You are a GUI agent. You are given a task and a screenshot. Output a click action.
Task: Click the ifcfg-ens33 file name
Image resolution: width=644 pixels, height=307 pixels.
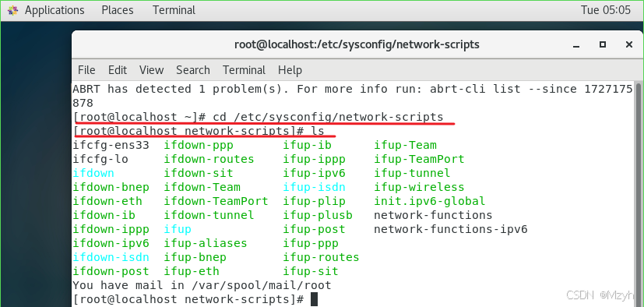(111, 145)
